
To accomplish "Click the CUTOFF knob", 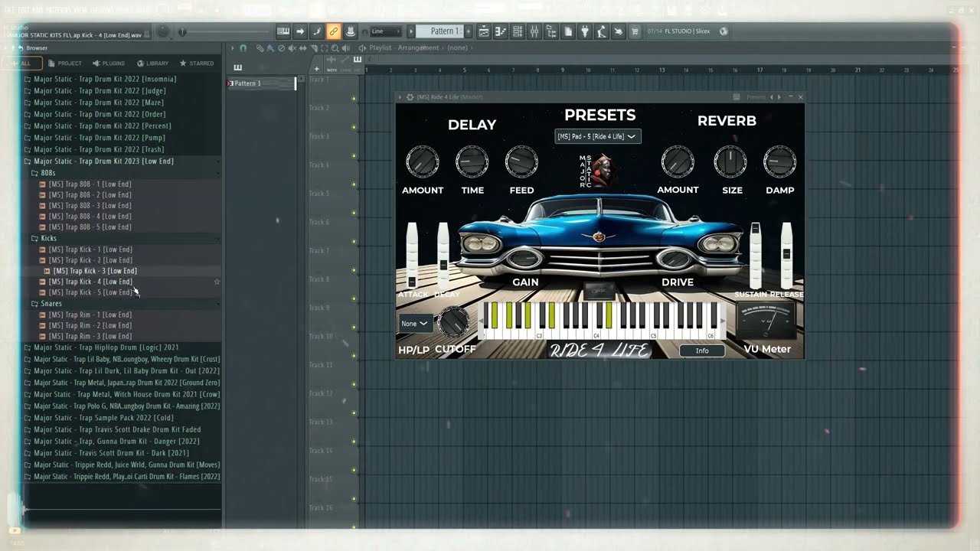I will (x=453, y=321).
